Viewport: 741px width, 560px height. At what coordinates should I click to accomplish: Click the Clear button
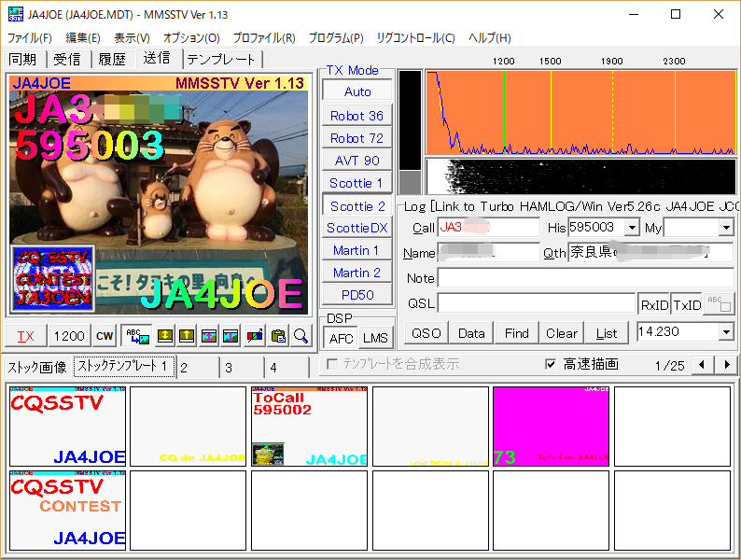562,333
